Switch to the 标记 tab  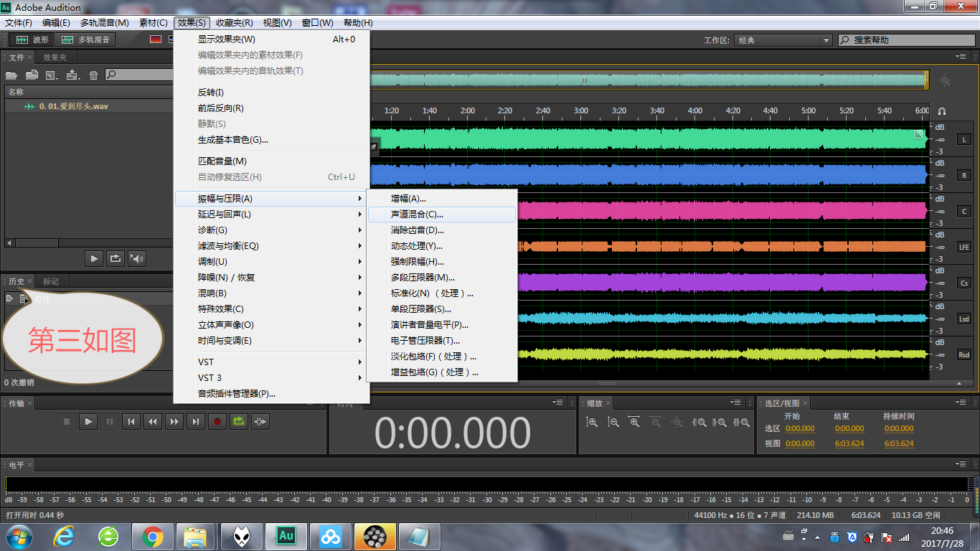pyautogui.click(x=51, y=281)
